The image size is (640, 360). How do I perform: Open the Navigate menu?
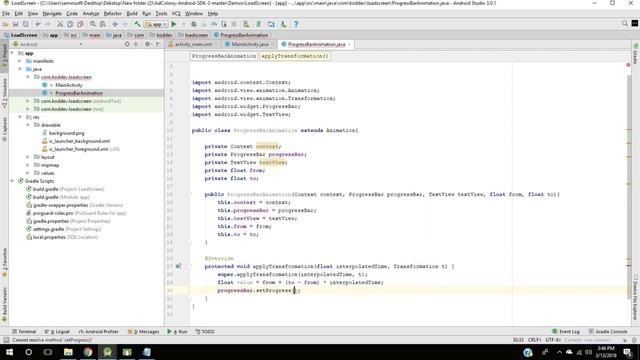tap(52, 13)
